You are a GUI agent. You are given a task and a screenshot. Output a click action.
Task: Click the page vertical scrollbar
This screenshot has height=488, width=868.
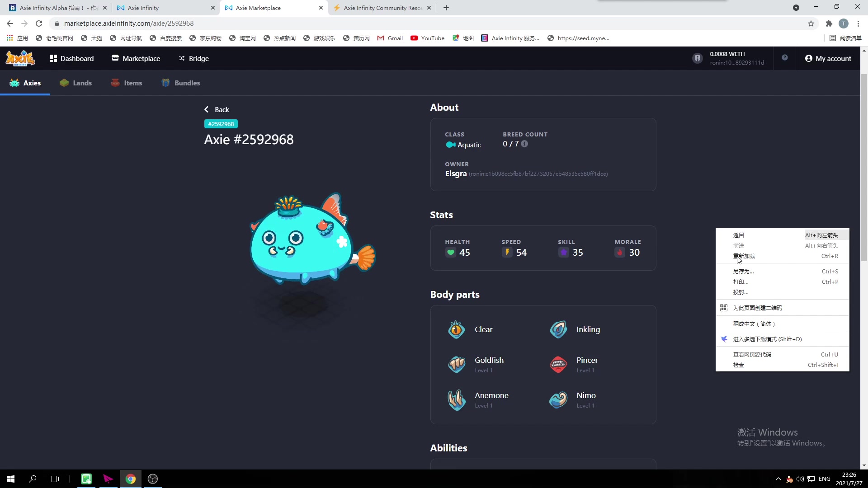[864, 167]
